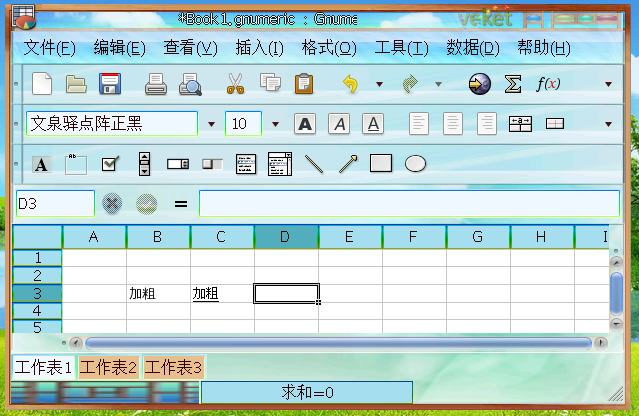This screenshot has height=416, width=639.
Task: Print the current sheet
Action: [x=156, y=84]
